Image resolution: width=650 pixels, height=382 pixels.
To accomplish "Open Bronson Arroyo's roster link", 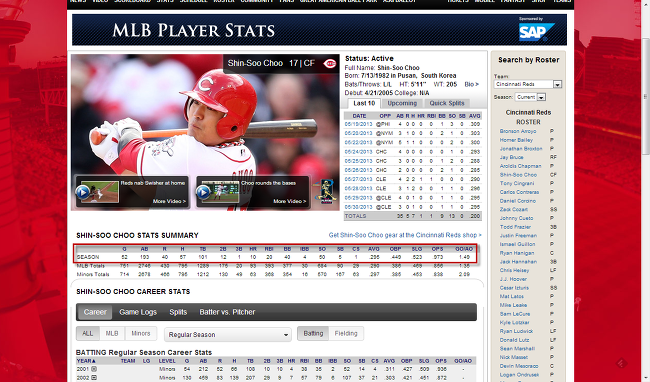I will (518, 131).
